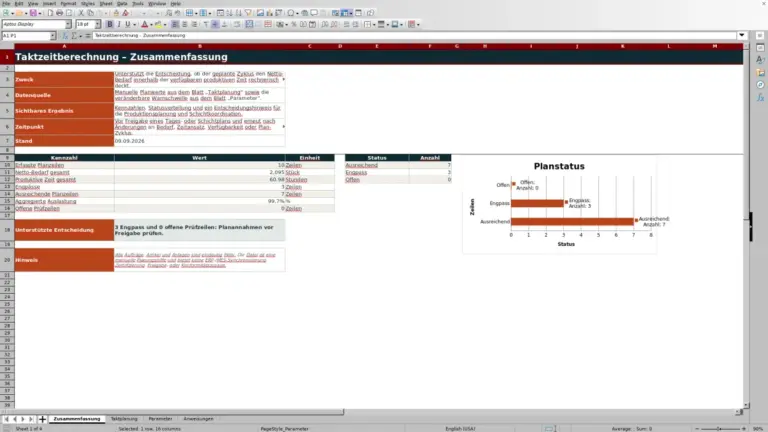Click the Engpass bar in chart

click(537, 203)
